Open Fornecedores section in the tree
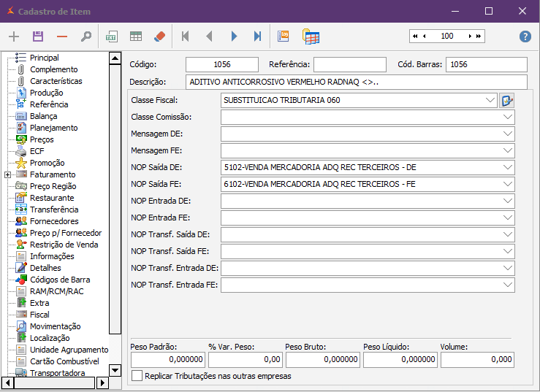The width and height of the screenshot is (540, 392). point(54,221)
